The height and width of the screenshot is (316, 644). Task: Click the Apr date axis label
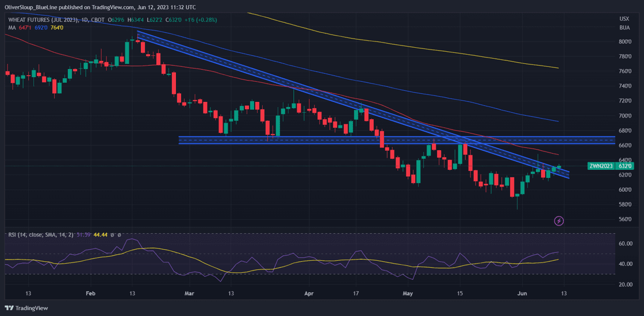pyautogui.click(x=310, y=294)
